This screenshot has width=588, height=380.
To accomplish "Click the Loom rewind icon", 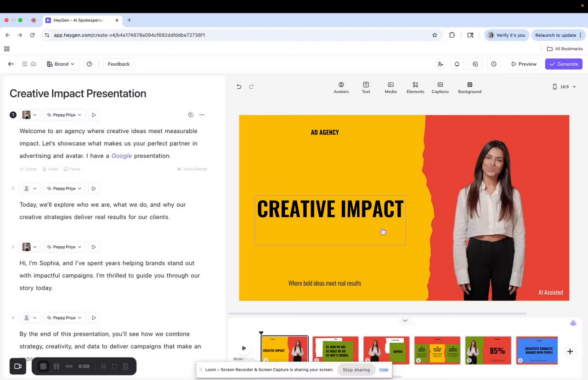I will [x=69, y=366].
